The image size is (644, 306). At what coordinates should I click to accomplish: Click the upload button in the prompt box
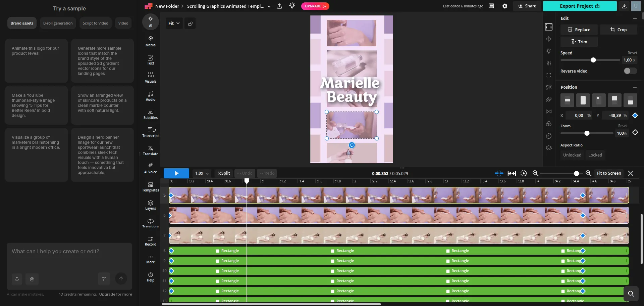(17, 279)
